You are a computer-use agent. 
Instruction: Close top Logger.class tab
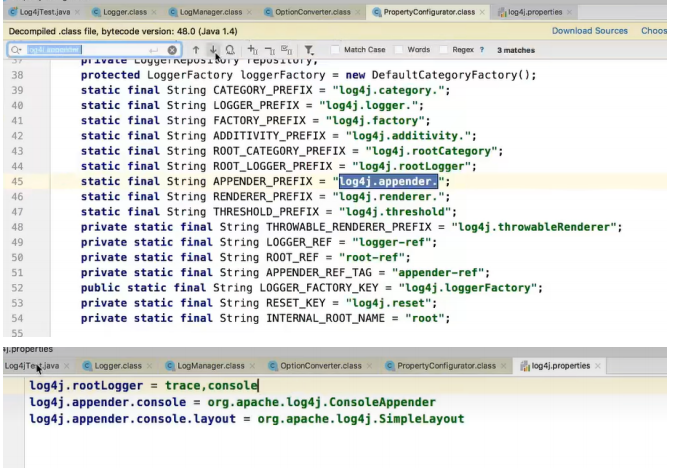pyautogui.click(x=154, y=12)
